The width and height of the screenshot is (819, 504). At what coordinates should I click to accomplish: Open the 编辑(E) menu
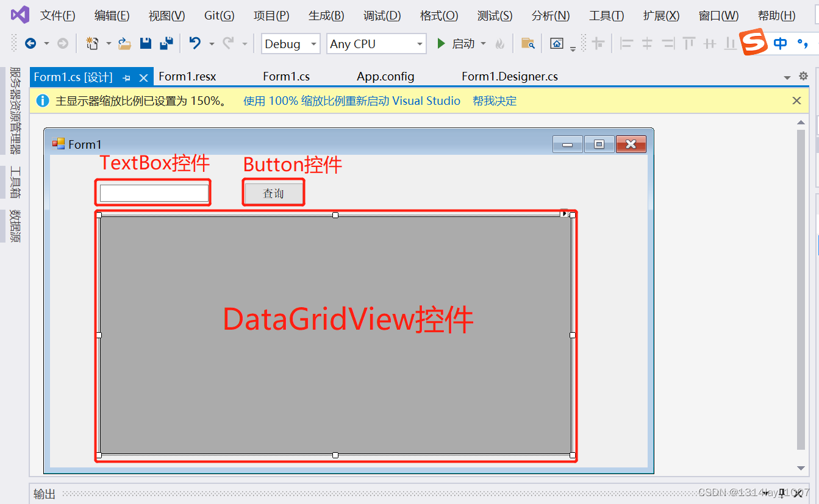point(112,16)
